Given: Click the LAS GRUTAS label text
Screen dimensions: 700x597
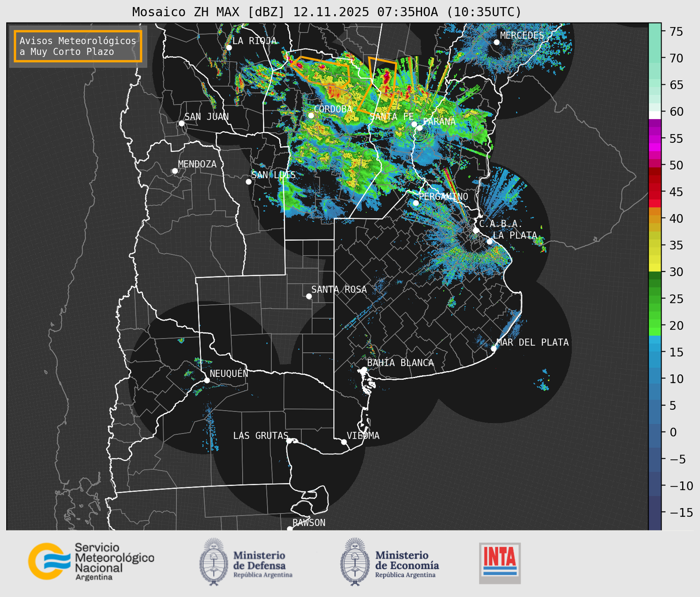Looking at the screenshot, I should 261,436.
